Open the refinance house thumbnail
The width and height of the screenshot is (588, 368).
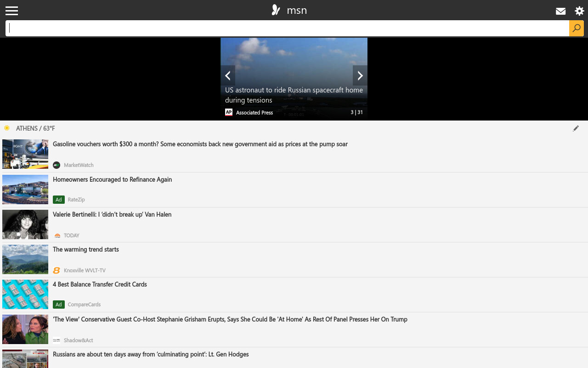click(25, 190)
